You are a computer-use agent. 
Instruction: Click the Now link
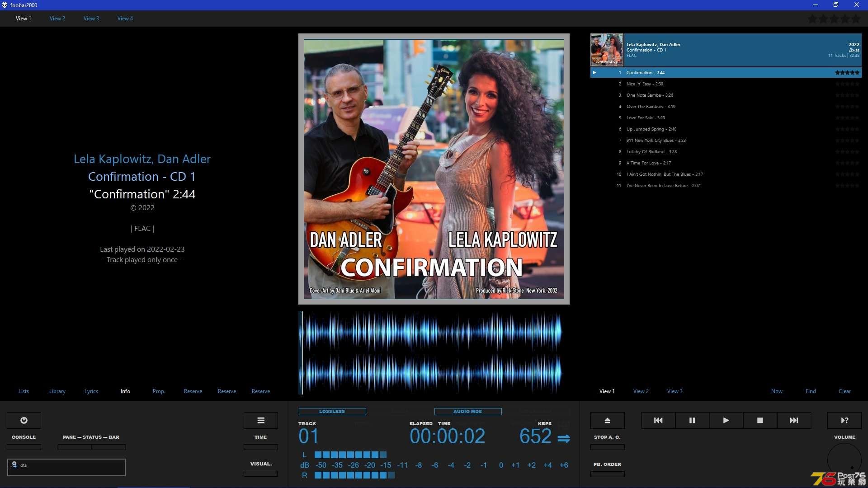[x=777, y=391]
